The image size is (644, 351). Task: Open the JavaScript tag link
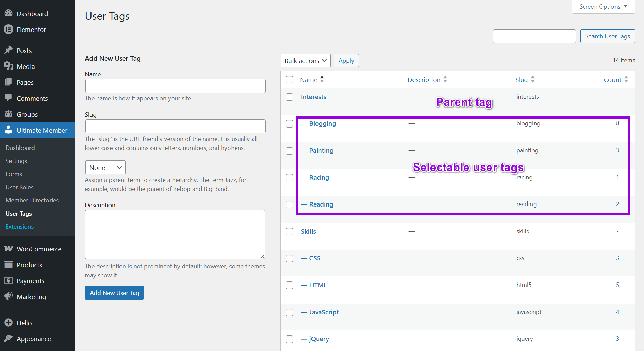[324, 312]
